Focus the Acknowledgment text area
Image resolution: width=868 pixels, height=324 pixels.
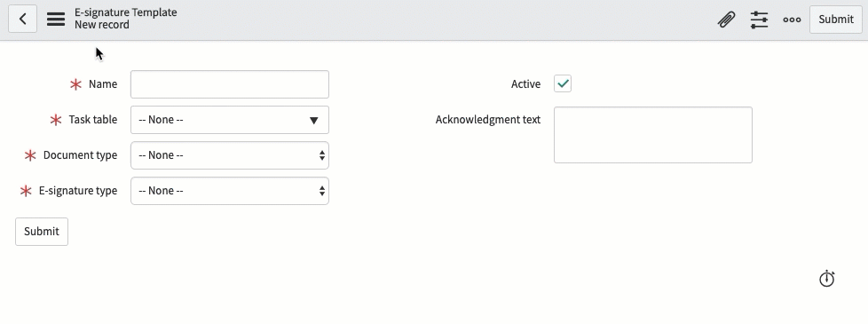(653, 135)
